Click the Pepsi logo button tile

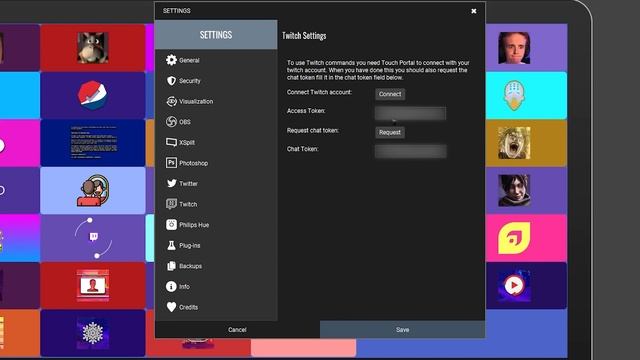click(93, 95)
